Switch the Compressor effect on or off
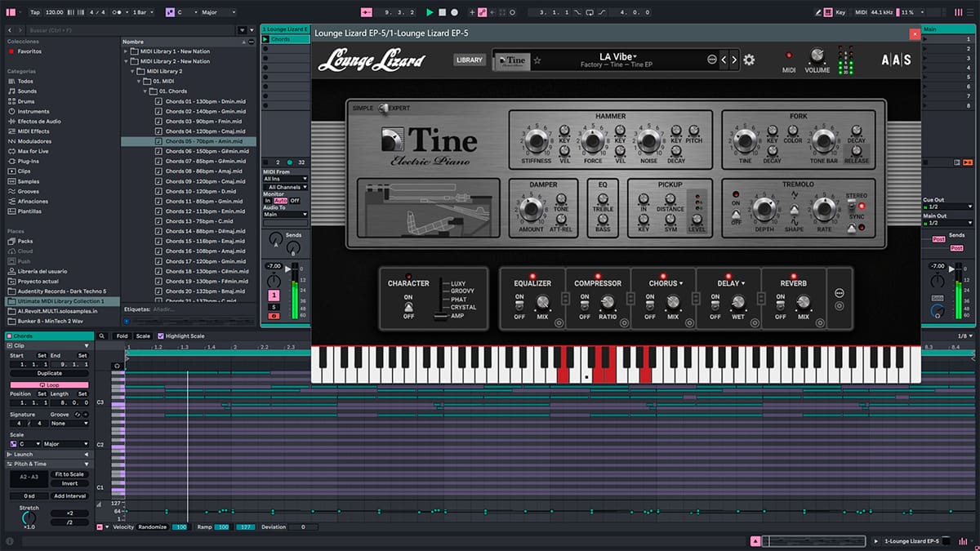Screen dimensions: 980x551 (x=584, y=307)
